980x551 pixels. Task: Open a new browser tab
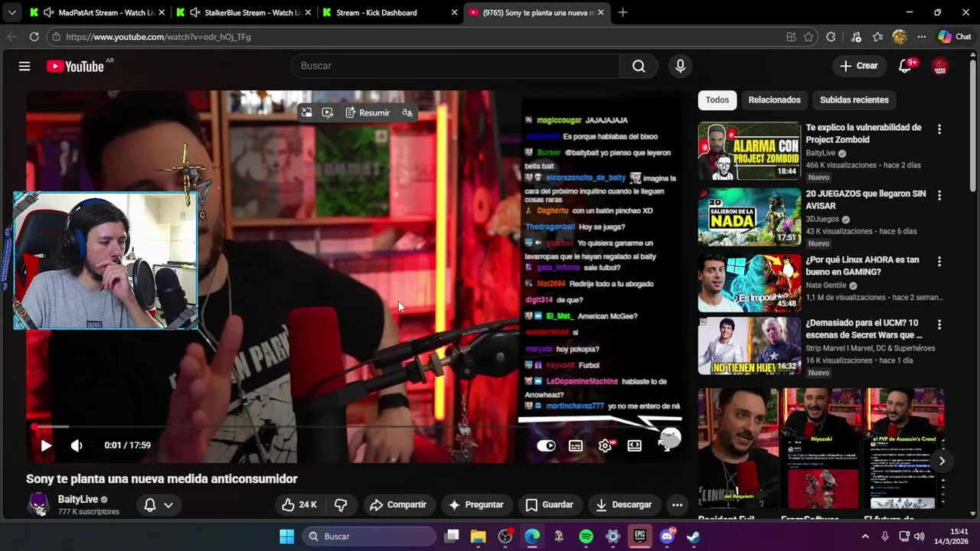[x=622, y=12]
